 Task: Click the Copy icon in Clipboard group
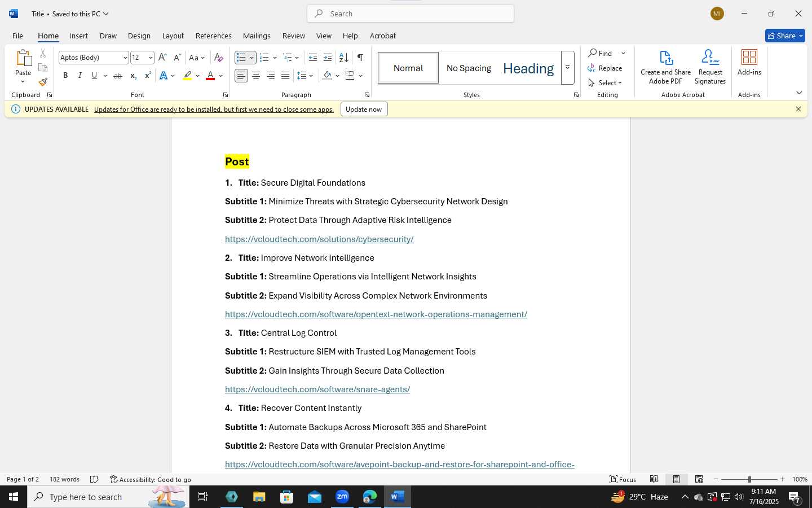[43, 68]
